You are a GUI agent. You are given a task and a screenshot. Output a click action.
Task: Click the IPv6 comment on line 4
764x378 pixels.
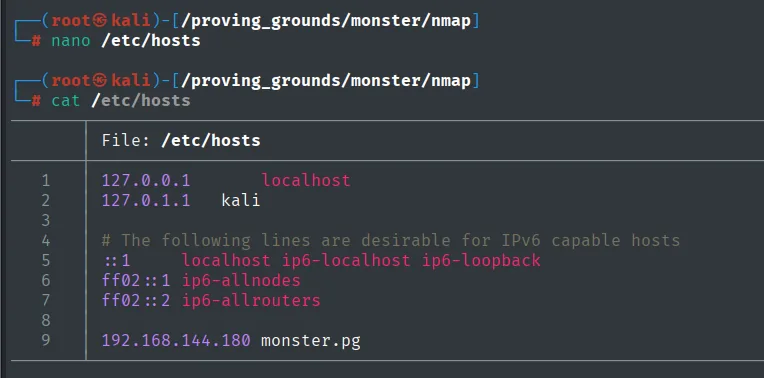[391, 240]
